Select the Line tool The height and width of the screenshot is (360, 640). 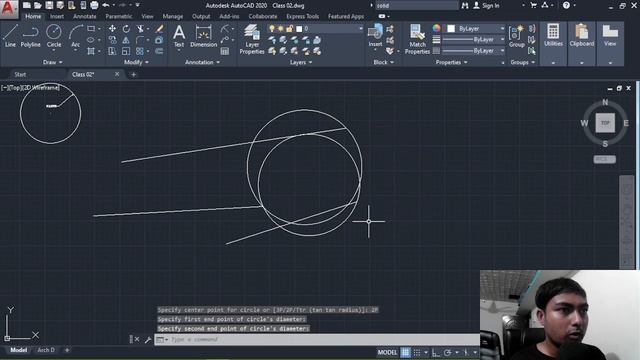(11, 36)
